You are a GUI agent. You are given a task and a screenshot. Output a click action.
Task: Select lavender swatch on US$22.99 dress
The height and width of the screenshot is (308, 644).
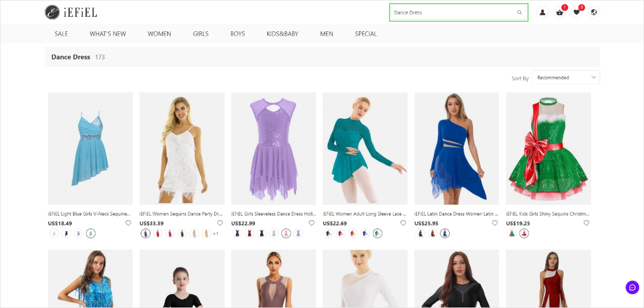(x=299, y=233)
